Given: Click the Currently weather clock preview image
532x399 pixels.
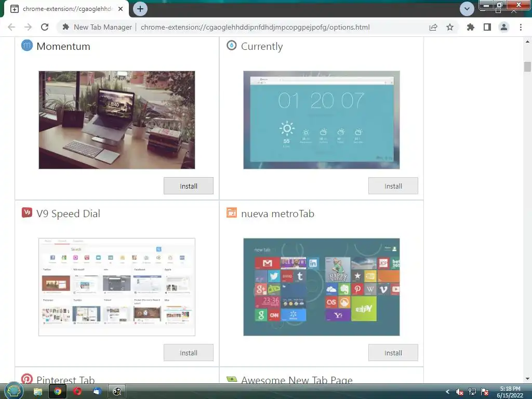Looking at the screenshot, I should coord(321,120).
